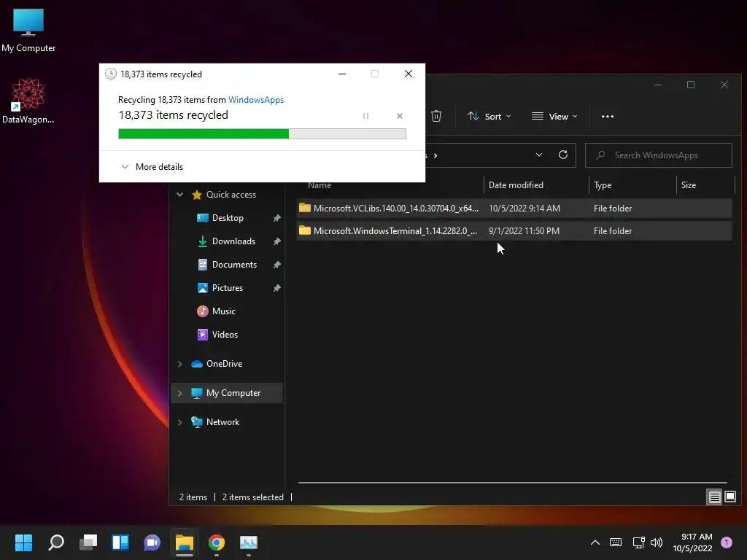Unpin Desktop using its pin icon
747x560 pixels.
tap(276, 218)
